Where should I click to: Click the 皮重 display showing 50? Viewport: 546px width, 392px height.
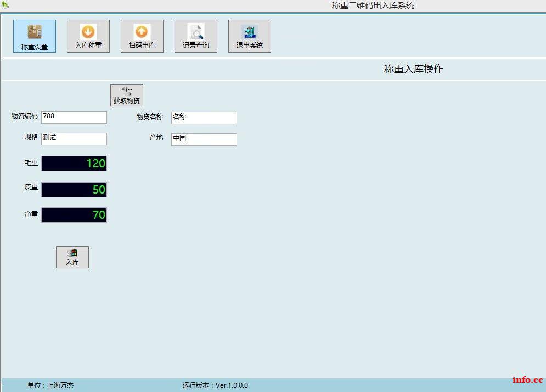(x=74, y=190)
